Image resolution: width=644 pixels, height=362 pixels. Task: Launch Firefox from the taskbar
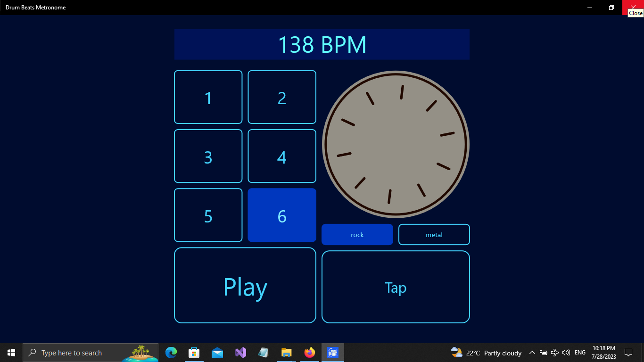click(310, 353)
